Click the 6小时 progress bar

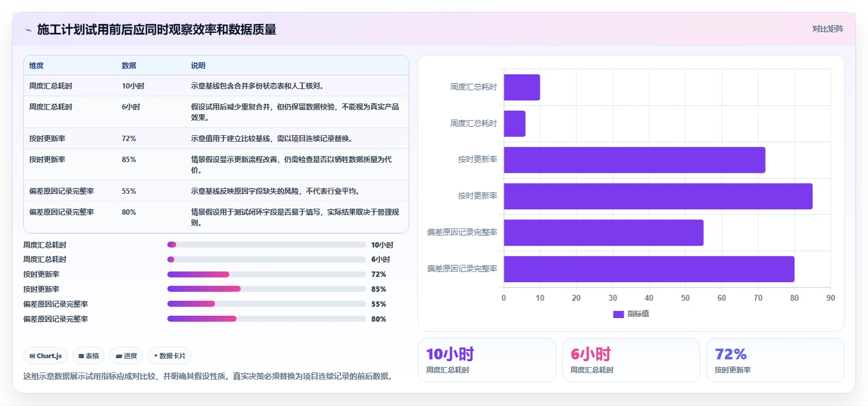(x=266, y=260)
